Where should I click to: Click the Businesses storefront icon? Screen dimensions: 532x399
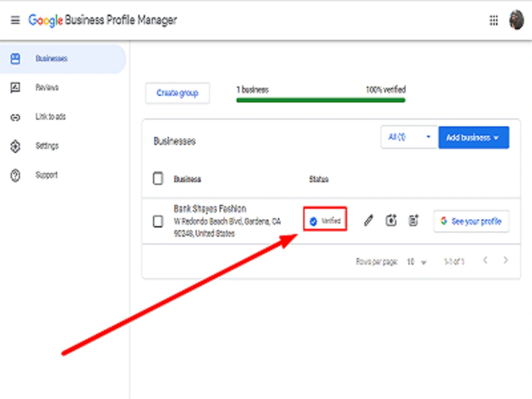click(15, 59)
